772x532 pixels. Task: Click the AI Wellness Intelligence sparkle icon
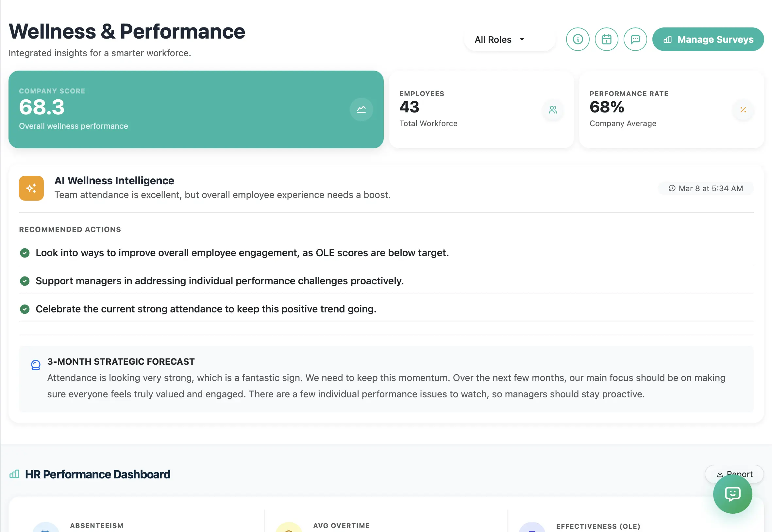pyautogui.click(x=31, y=188)
